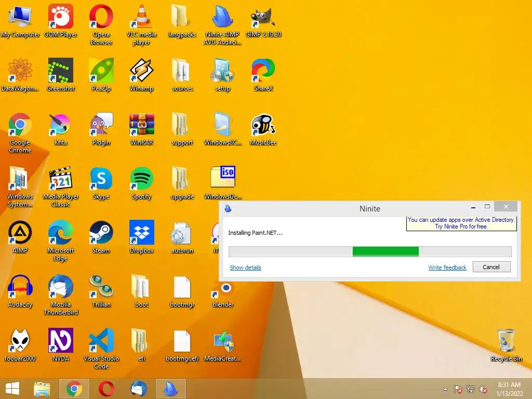Click the muted volume tray icon
Screen dimensions: 532x399
483,389
